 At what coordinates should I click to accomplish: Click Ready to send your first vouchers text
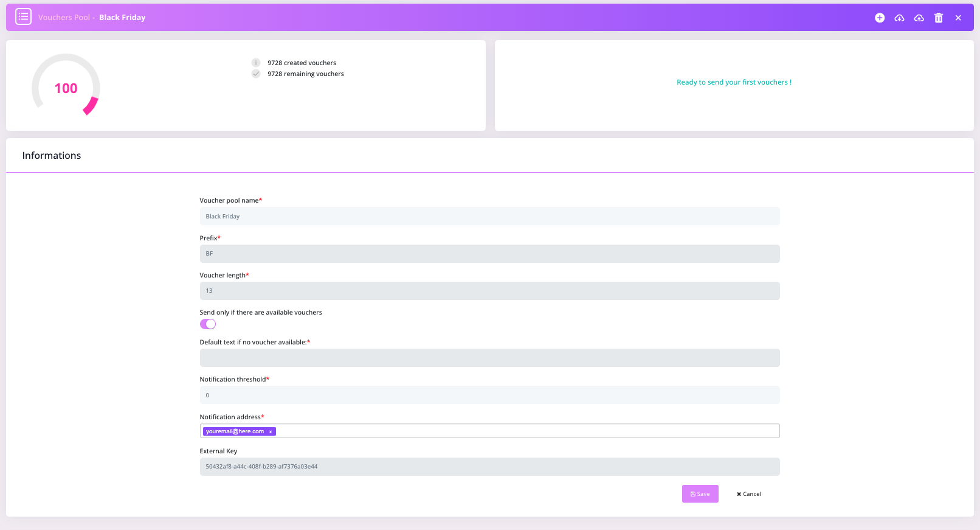pos(734,82)
